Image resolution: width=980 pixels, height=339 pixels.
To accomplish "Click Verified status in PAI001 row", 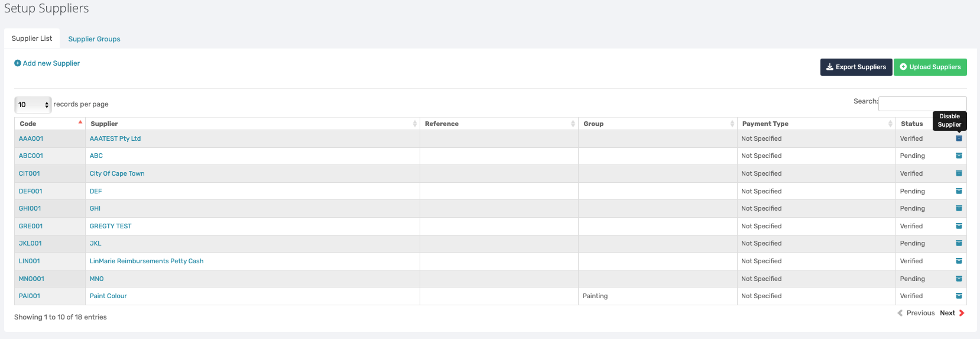I will [x=911, y=296].
